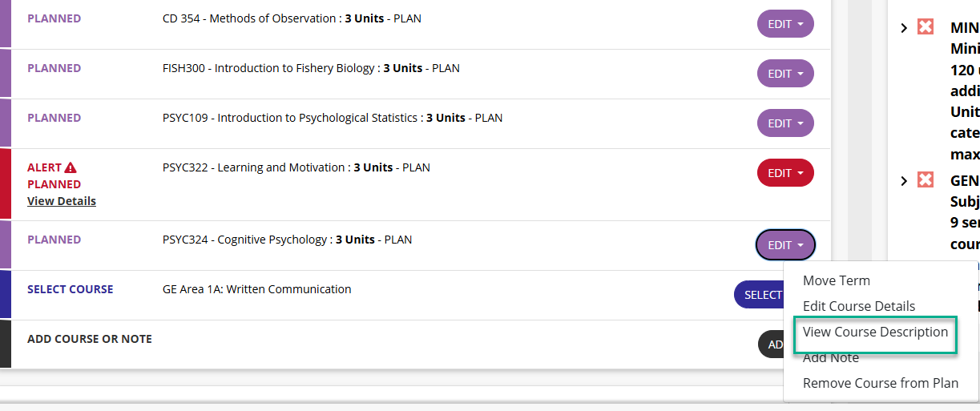Screen dimensions: 980x411
Task: Collapse the EDIT dropdown for PSYC324
Action: pyautogui.click(x=785, y=245)
